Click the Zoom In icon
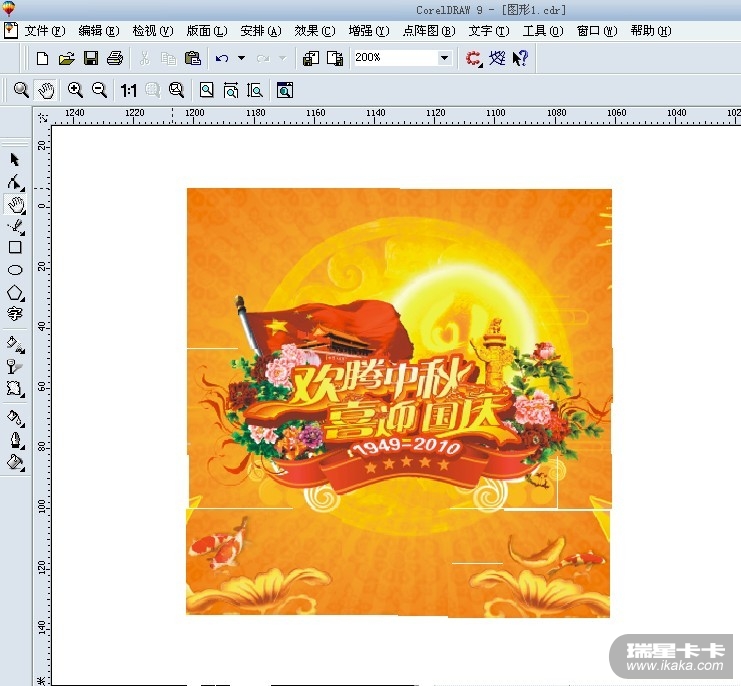The height and width of the screenshot is (686, 741). point(75,90)
